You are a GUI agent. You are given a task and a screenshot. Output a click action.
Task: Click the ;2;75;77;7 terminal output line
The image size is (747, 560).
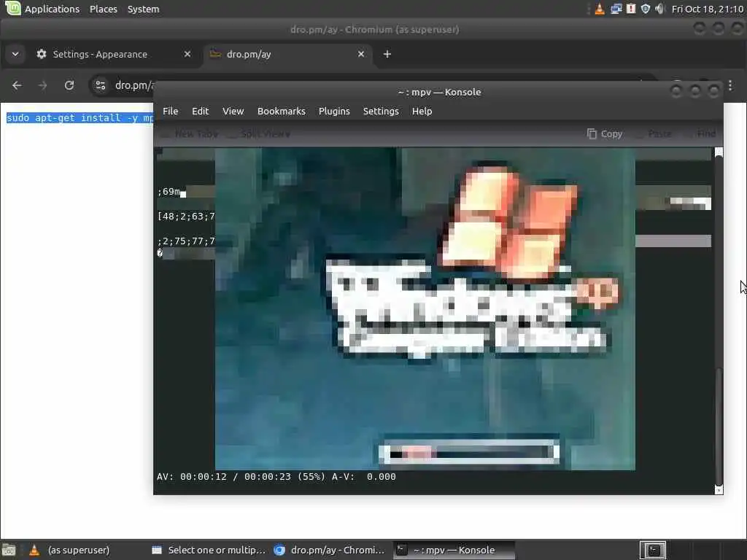[x=186, y=241]
